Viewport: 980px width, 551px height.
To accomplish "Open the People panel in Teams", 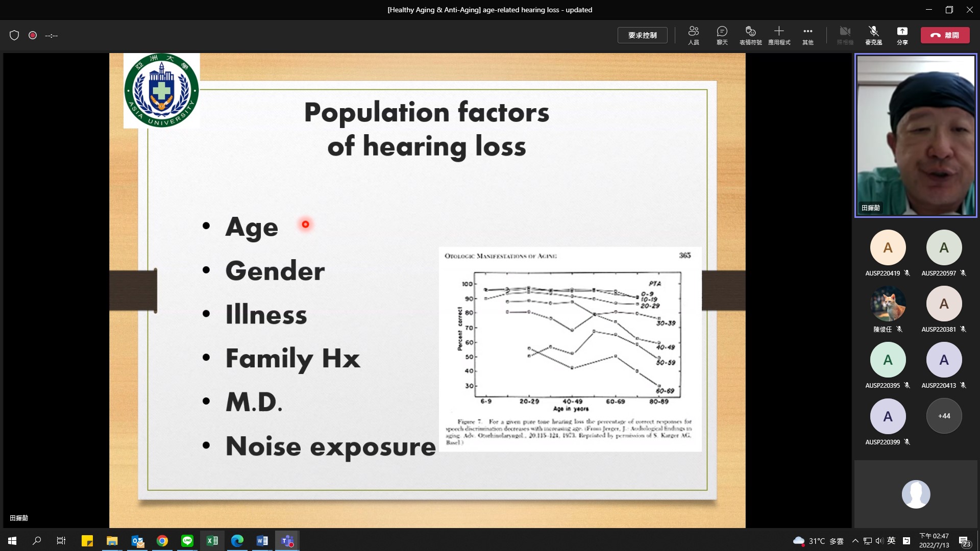I will pos(694,35).
